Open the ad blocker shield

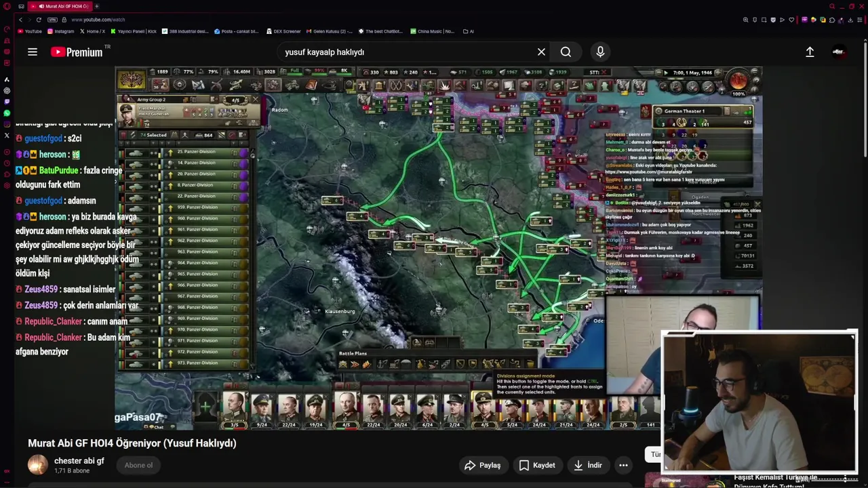(x=773, y=20)
